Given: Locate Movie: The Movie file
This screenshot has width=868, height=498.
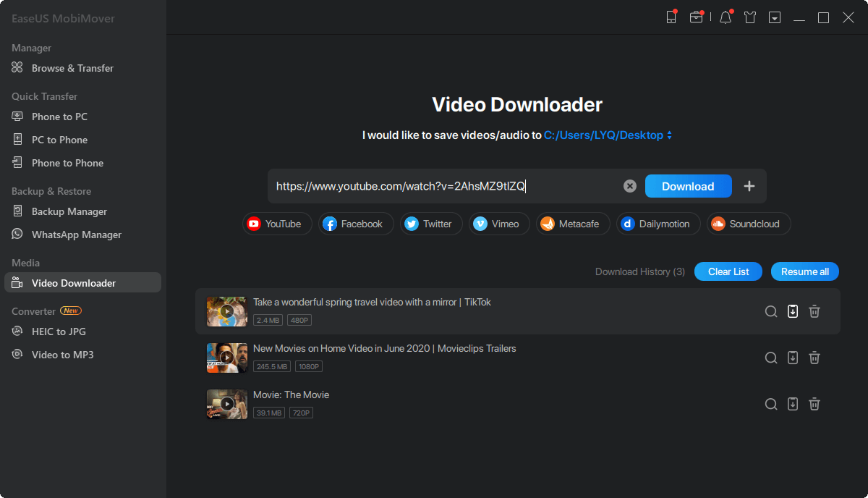Looking at the screenshot, I should [x=771, y=404].
